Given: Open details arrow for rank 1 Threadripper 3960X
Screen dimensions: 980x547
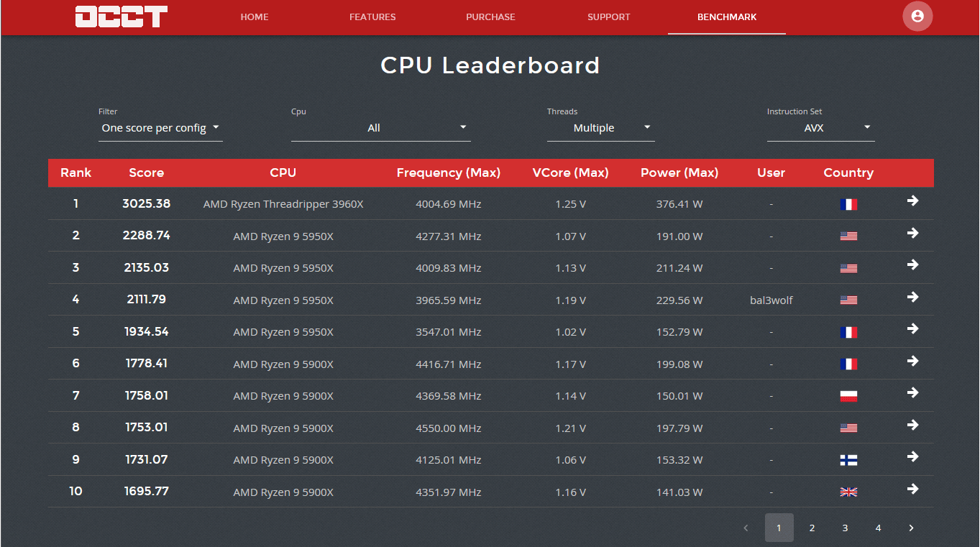Looking at the screenshot, I should tap(912, 201).
